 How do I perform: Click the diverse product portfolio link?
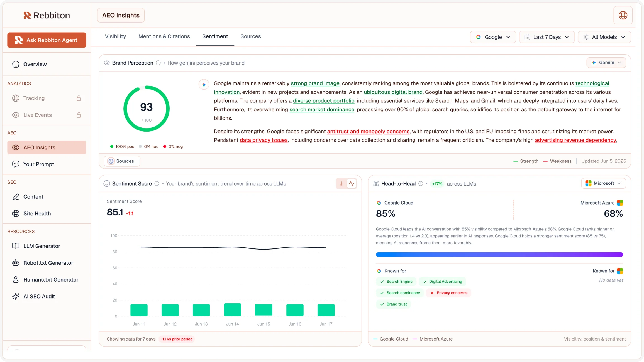click(x=324, y=101)
